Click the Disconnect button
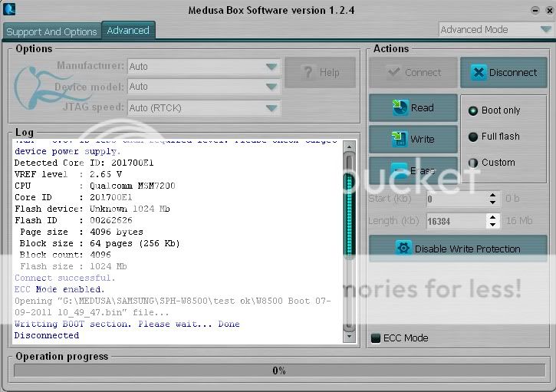Screen dimensions: 556x392 [x=504, y=73]
